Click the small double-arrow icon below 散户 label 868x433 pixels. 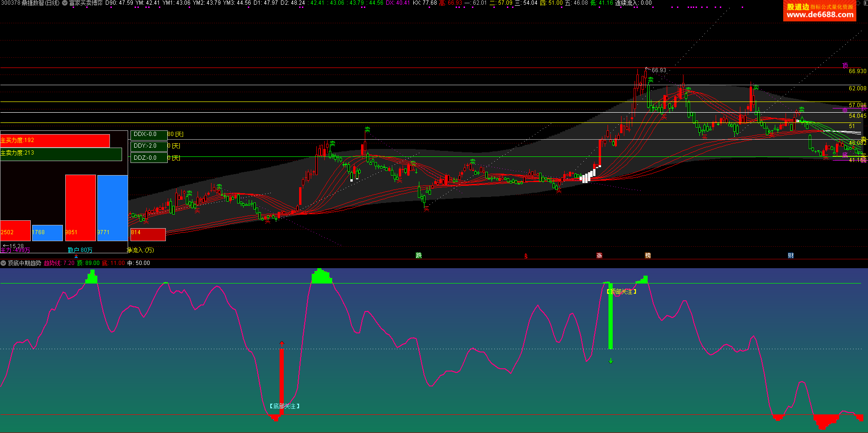(x=76, y=256)
